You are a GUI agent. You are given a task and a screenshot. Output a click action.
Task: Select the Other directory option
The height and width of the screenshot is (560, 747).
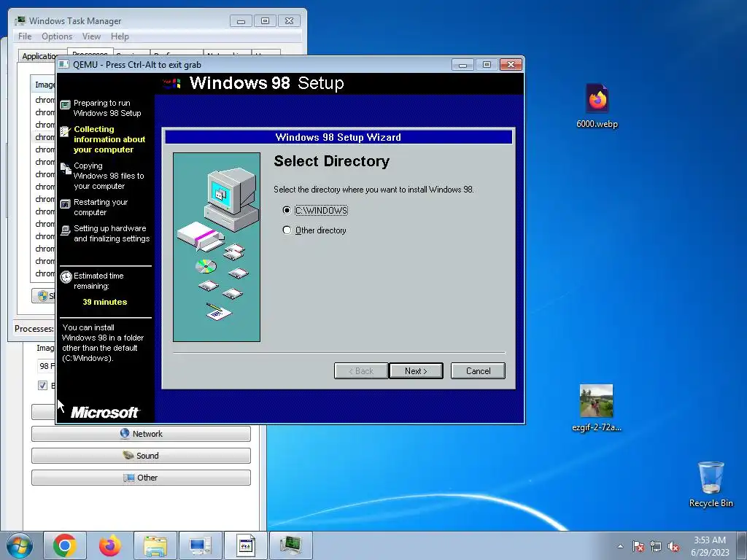tap(287, 230)
